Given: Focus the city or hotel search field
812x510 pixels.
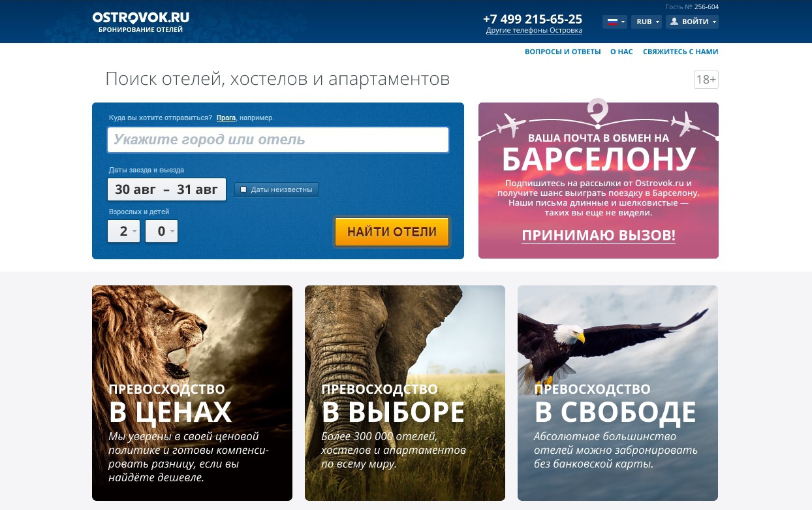Looking at the screenshot, I should click(278, 140).
